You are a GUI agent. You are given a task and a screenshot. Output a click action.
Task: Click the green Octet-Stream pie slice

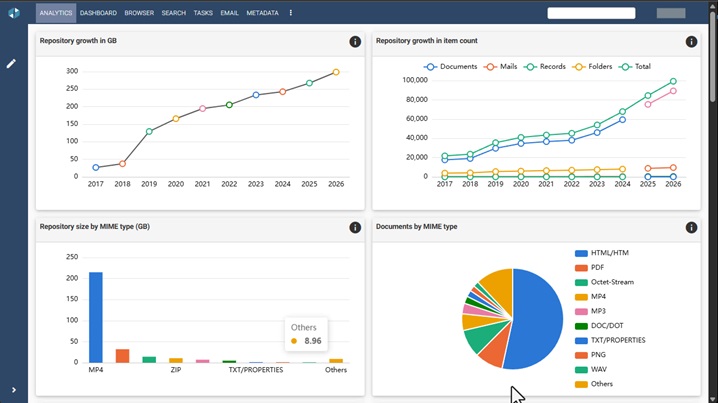coord(479,337)
